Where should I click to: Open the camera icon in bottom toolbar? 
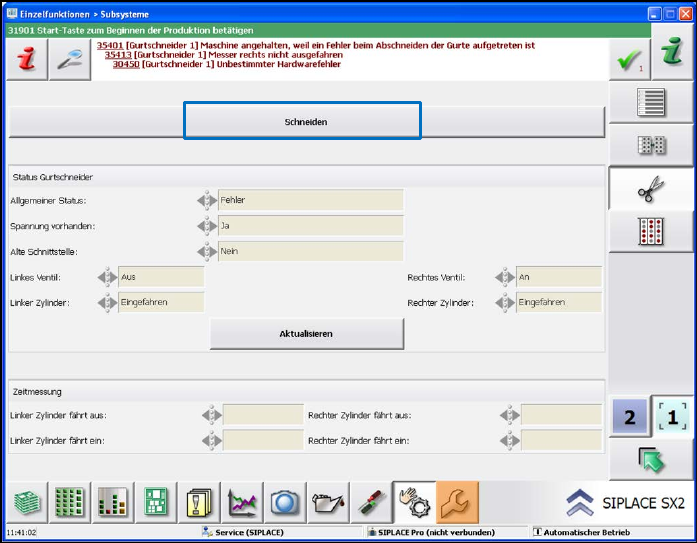[x=286, y=502]
